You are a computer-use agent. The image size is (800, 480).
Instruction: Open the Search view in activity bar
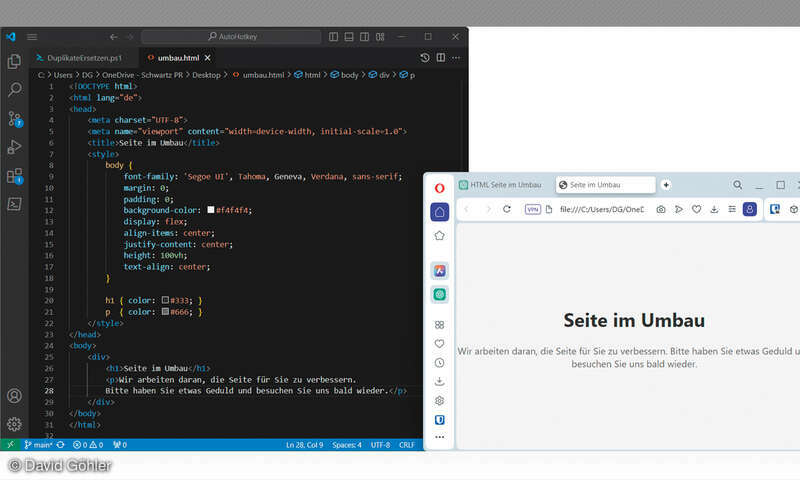[14, 90]
